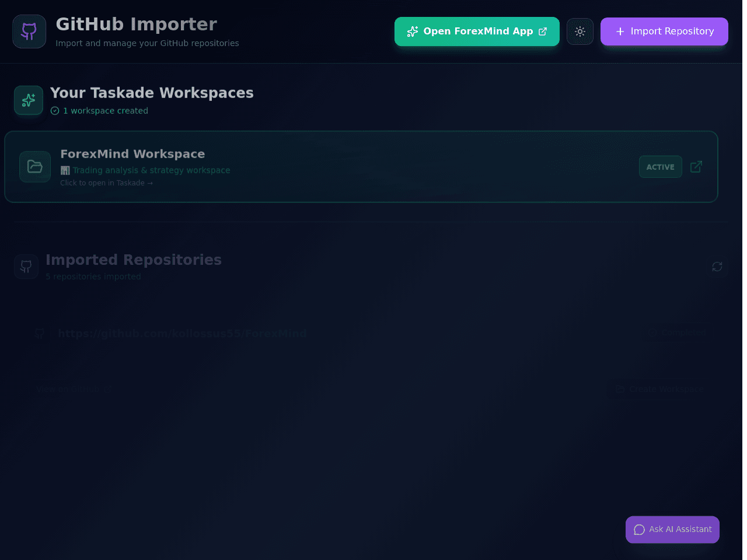This screenshot has width=747, height=560.
Task: Click '5 repositories imported' count text
Action: (93, 276)
